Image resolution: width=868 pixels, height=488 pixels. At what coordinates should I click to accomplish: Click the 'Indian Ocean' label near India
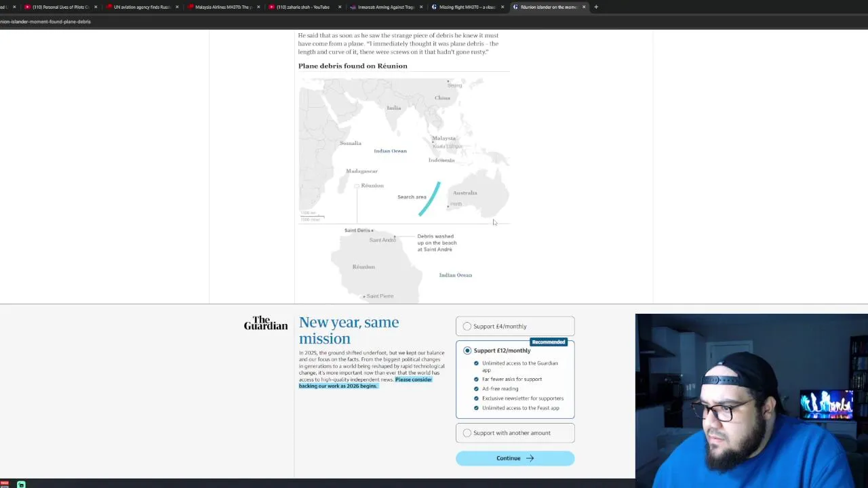[x=390, y=151]
